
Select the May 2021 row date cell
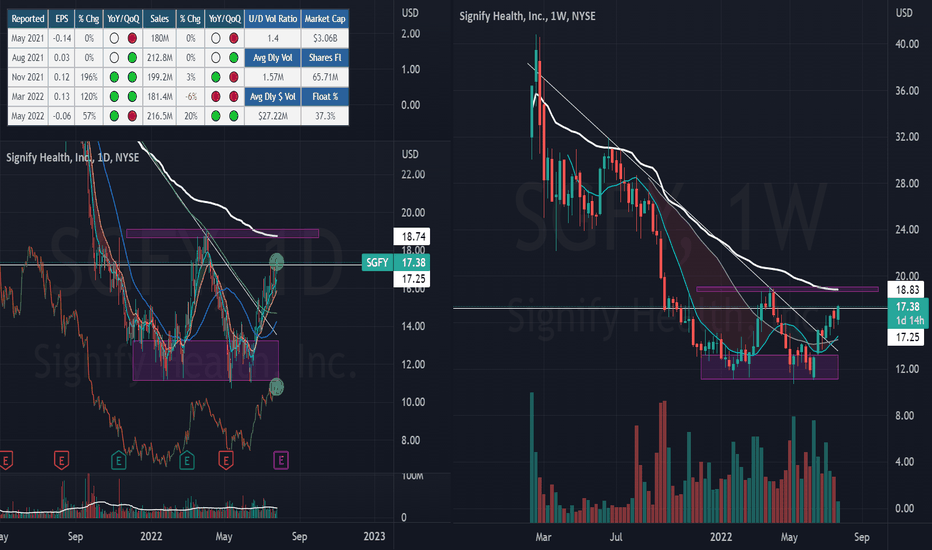pos(28,38)
